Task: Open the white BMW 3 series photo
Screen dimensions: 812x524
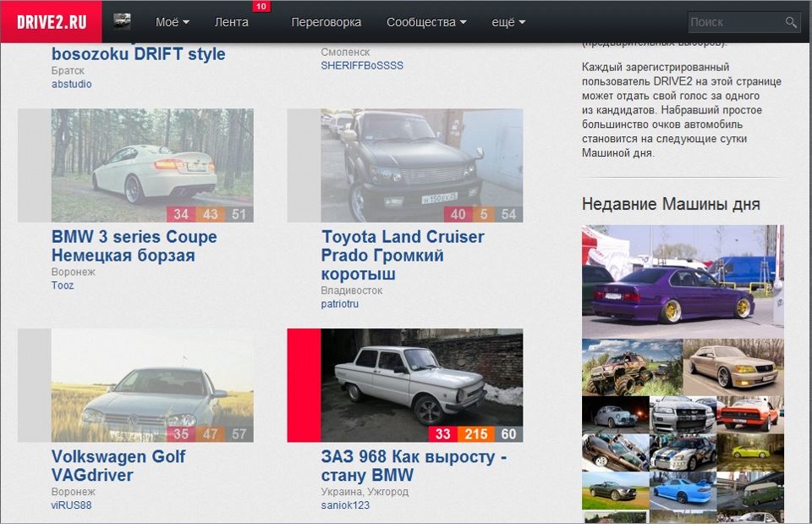Action: 152,165
